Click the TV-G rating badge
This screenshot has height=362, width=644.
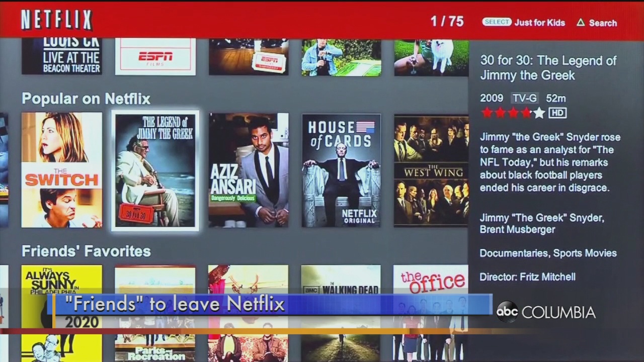point(524,99)
